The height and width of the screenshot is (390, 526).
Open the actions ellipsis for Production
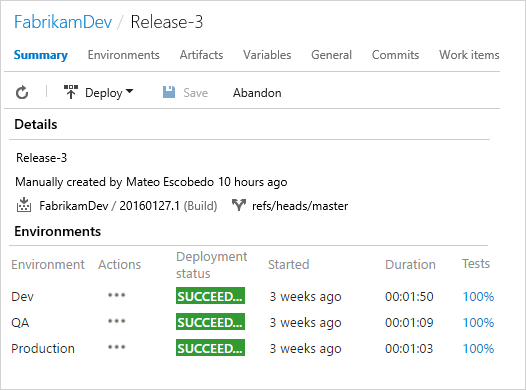pos(116,347)
